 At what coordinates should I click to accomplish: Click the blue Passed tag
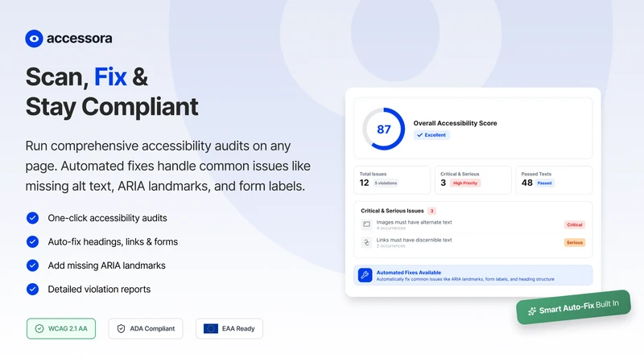545,183
